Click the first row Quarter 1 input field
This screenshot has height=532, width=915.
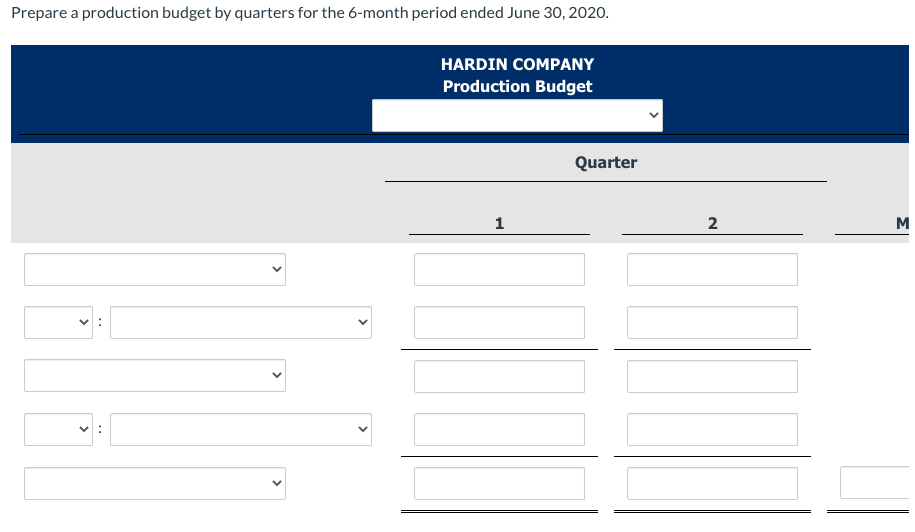(x=499, y=269)
